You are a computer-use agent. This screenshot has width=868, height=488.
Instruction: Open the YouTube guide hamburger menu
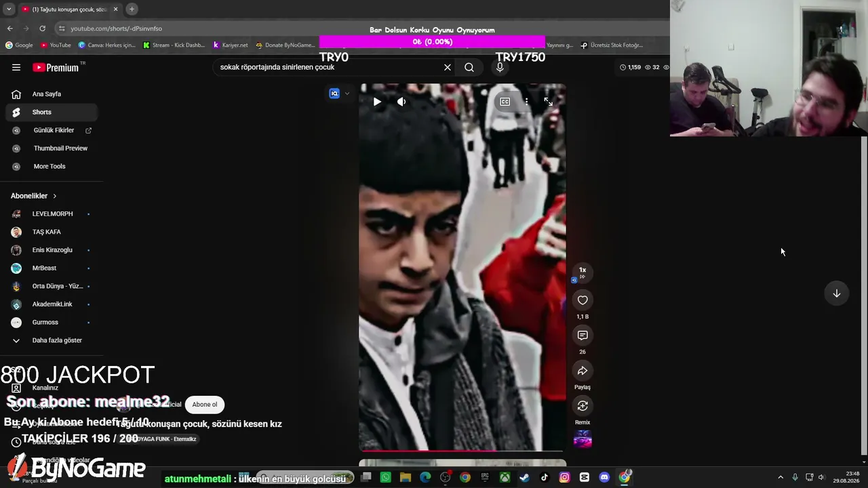(16, 67)
